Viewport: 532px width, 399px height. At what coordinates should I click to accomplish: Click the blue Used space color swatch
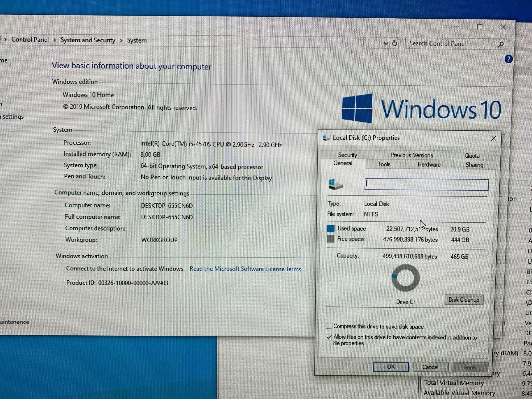coord(331,228)
